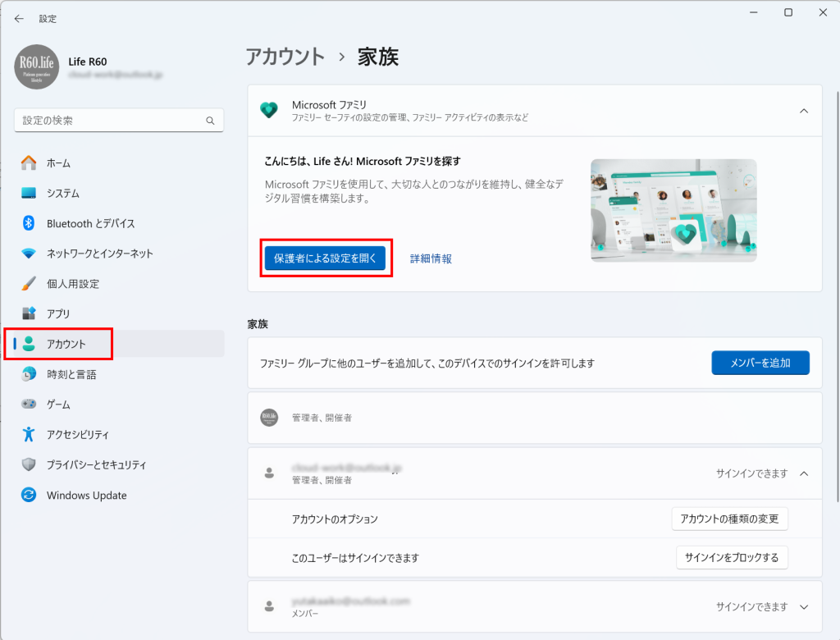The height and width of the screenshot is (640, 840).
Task: Click the プライバシーとセキュリティ shield icon
Action: point(29,465)
